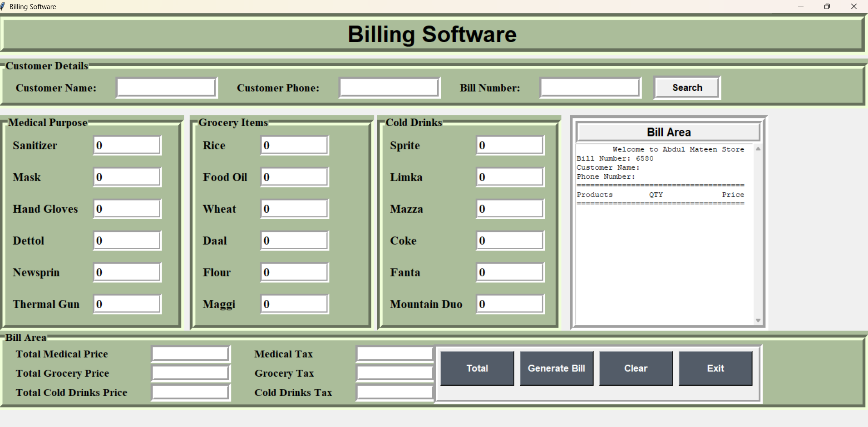868x427 pixels.
Task: Select the Mask quantity field
Action: point(127,177)
